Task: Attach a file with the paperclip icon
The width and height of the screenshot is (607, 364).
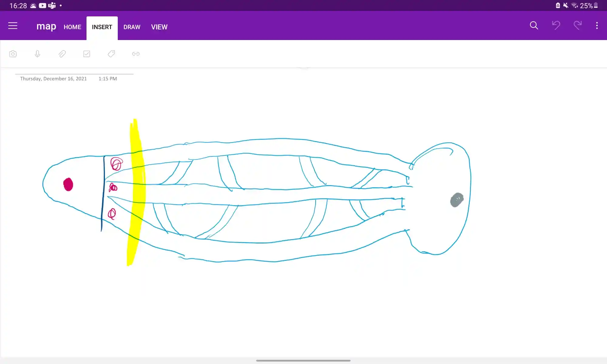Action: click(62, 54)
